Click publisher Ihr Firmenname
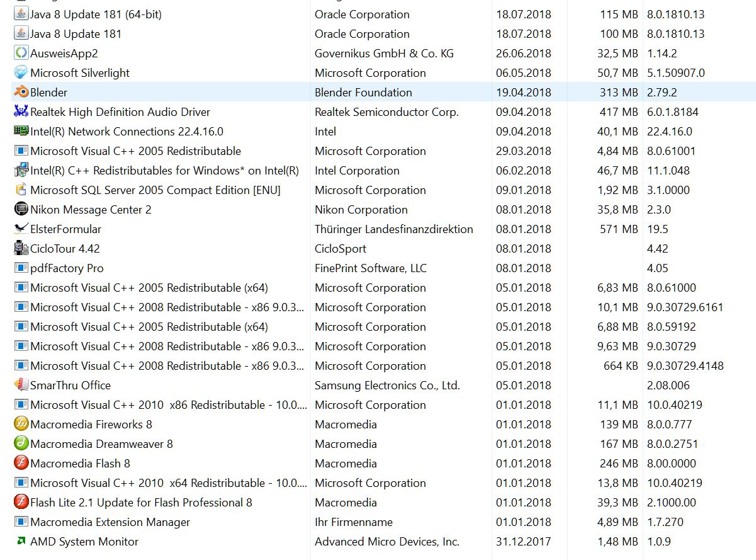 point(354,522)
